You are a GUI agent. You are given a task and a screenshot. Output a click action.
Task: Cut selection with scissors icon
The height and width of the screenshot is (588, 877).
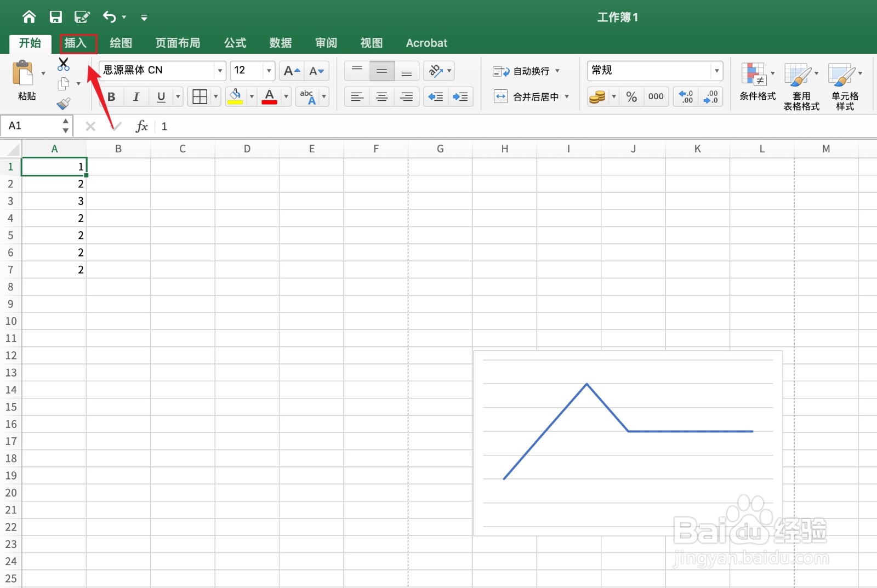64,64
